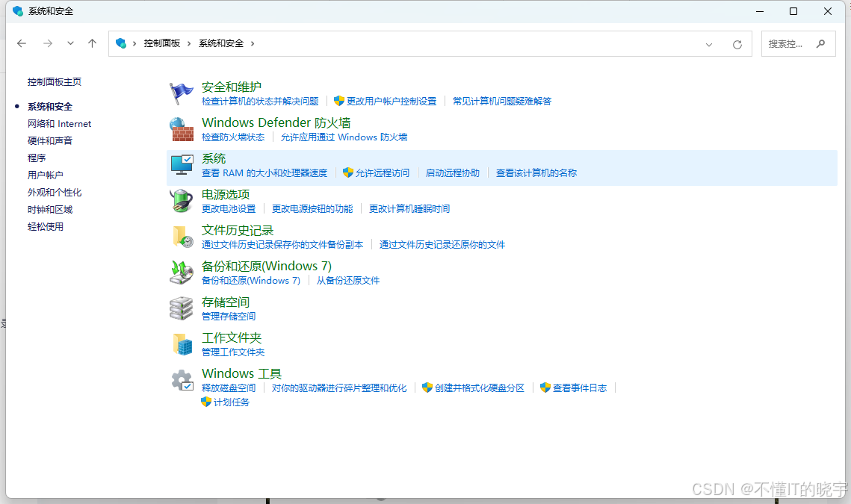Image resolution: width=851 pixels, height=504 pixels.
Task: Click the shield icon beside 允许远程访问
Action: click(x=348, y=172)
